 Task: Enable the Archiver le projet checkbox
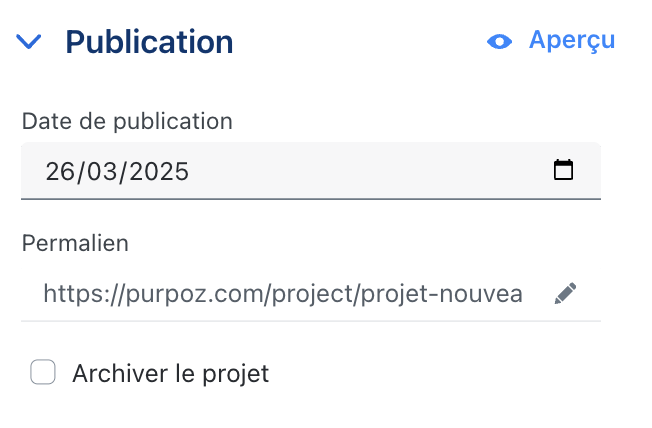pos(43,372)
